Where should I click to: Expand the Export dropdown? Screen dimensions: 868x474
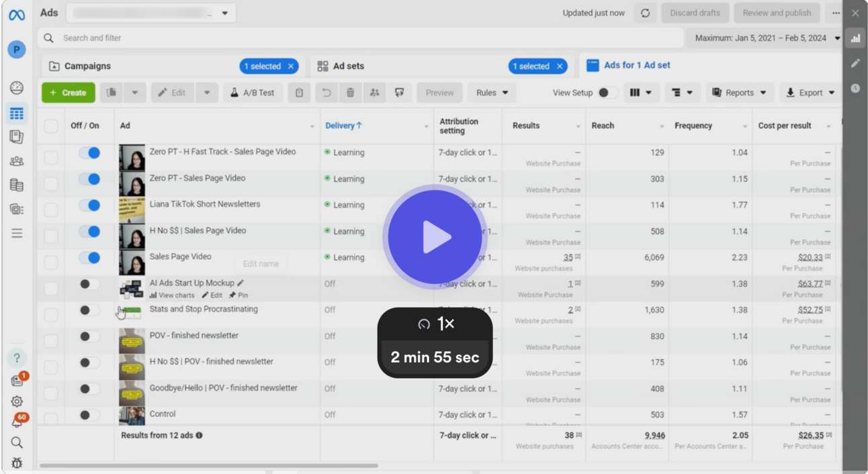tap(809, 93)
